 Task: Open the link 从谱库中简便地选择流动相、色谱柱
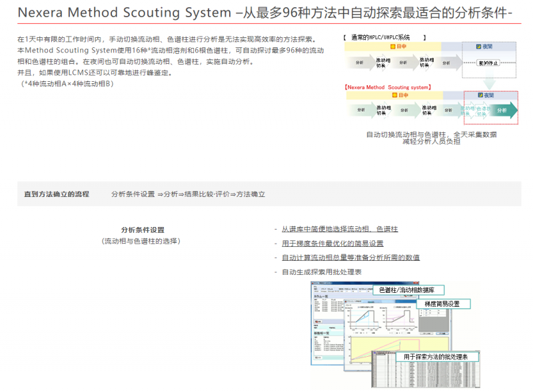point(340,230)
